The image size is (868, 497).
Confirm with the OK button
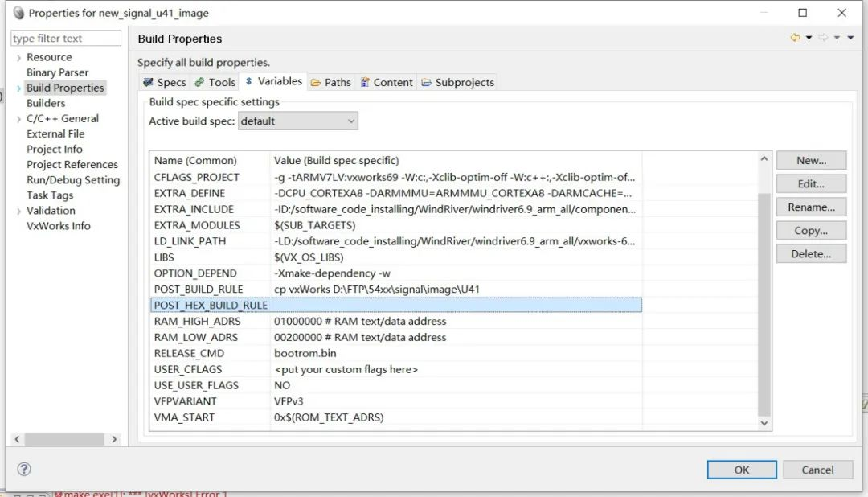[741, 470]
